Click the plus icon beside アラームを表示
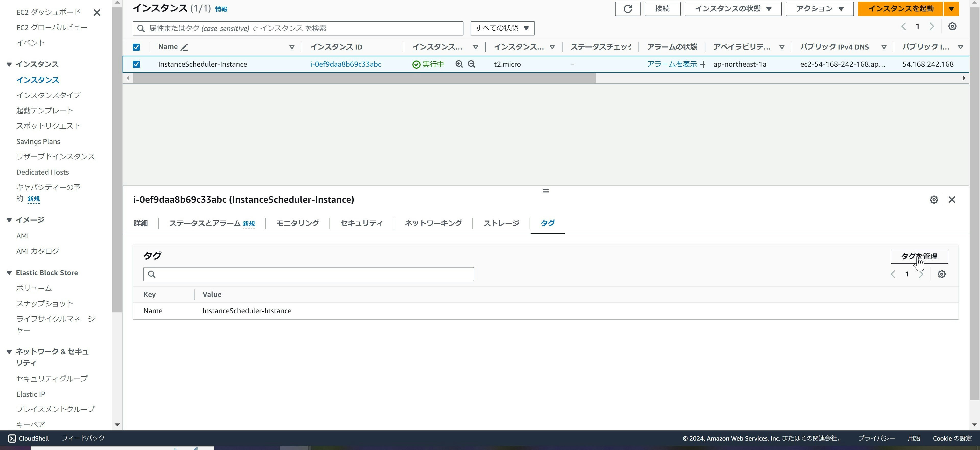Image resolution: width=980 pixels, height=450 pixels. [x=703, y=64]
